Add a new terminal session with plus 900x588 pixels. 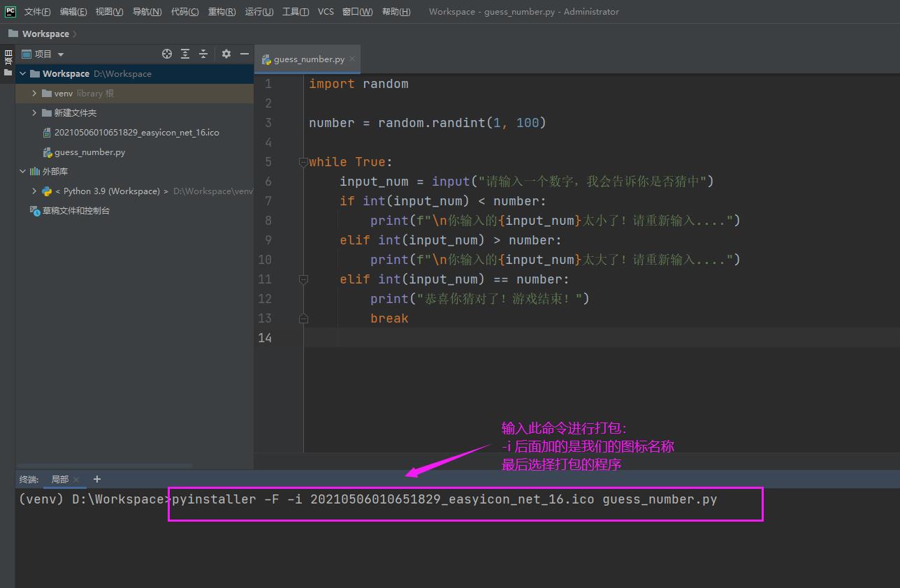[x=97, y=479]
